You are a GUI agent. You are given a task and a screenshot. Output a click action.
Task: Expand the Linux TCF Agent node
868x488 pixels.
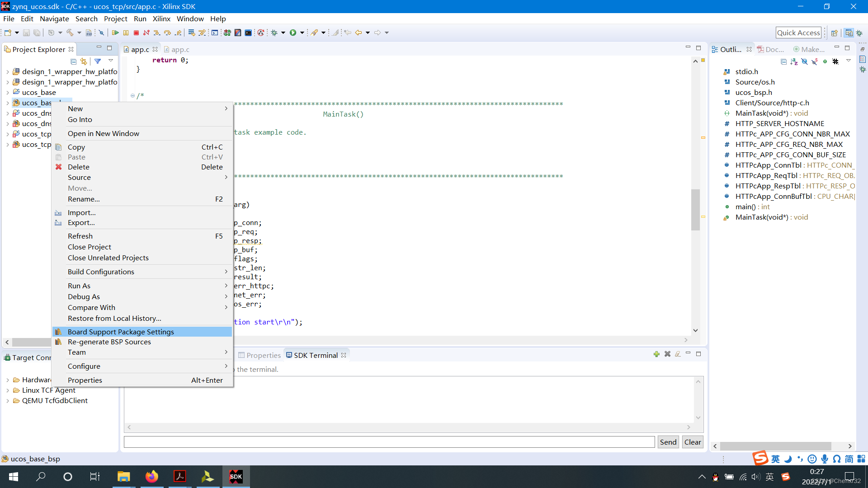click(x=8, y=390)
